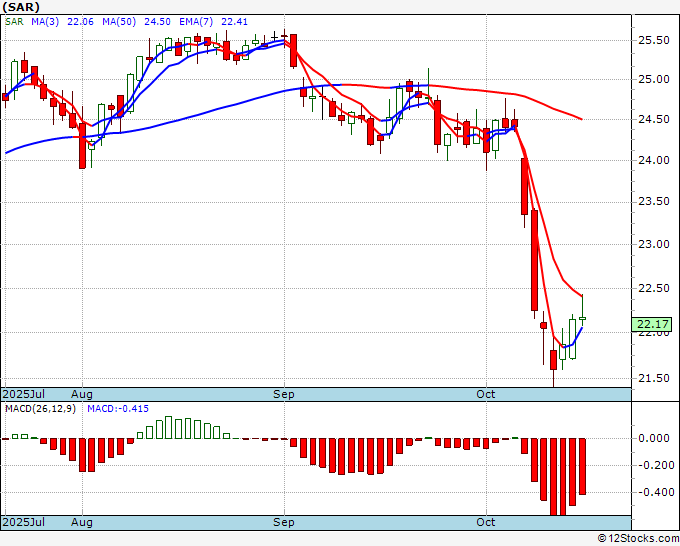680x546 pixels.
Task: Click 2025Jul on the price chart date axis
Action: point(24,394)
